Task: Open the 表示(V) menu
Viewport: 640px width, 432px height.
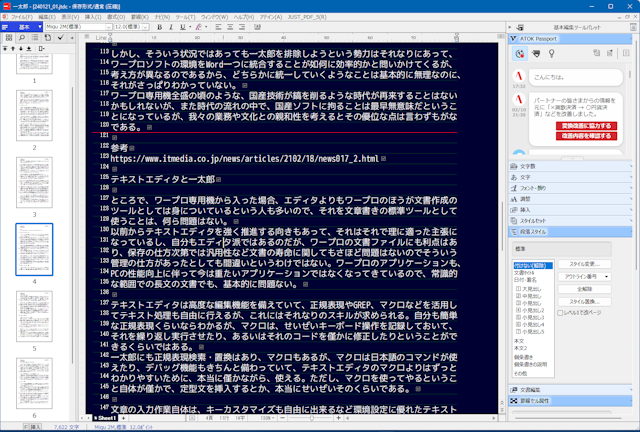Action: 70,17
